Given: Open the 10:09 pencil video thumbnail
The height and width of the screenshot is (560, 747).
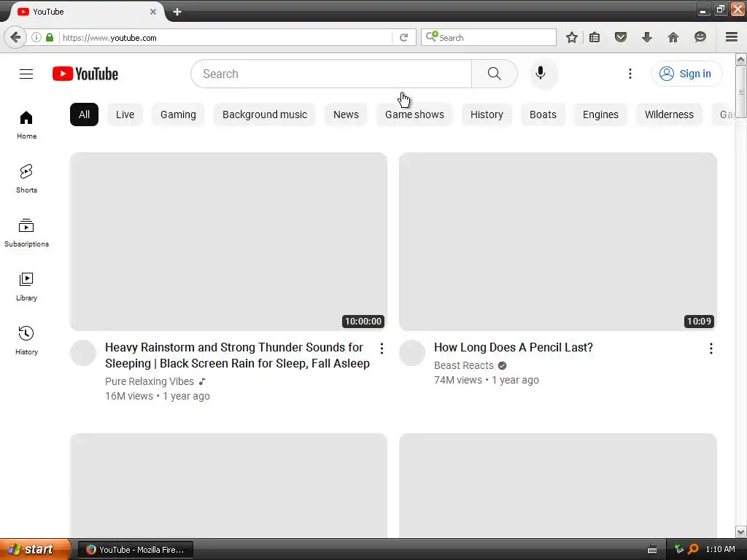Looking at the screenshot, I should (x=558, y=241).
